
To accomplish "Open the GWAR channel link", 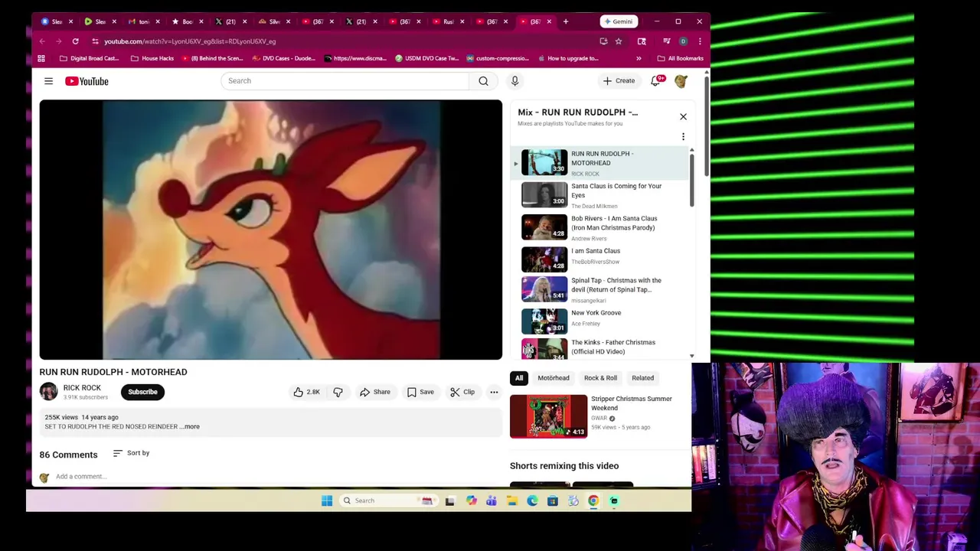I will click(599, 419).
